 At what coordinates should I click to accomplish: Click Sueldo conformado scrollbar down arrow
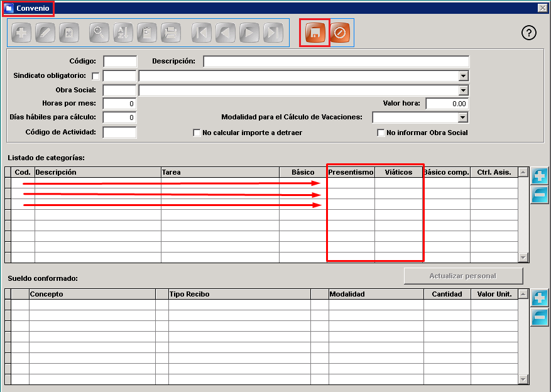523,379
